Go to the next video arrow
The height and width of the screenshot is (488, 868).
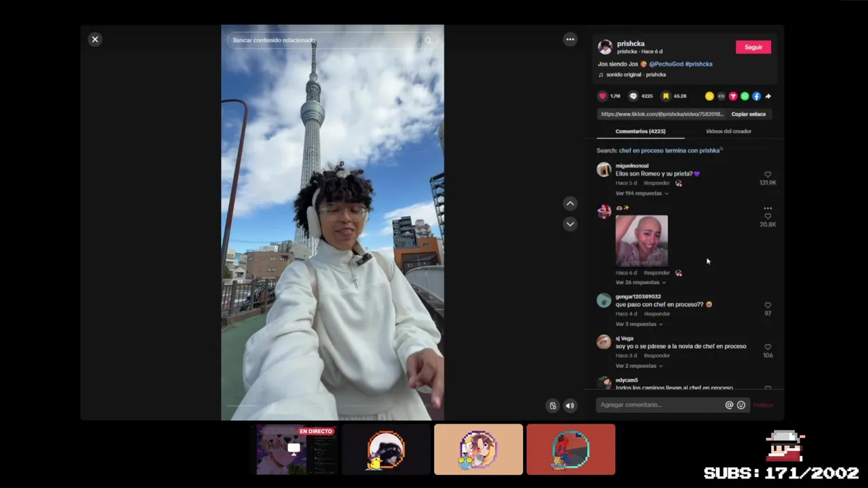570,224
